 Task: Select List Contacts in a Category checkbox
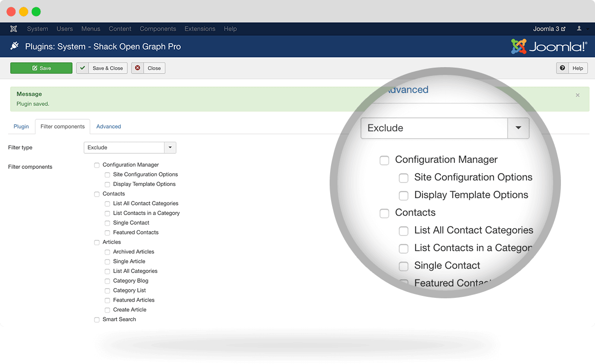click(x=108, y=214)
